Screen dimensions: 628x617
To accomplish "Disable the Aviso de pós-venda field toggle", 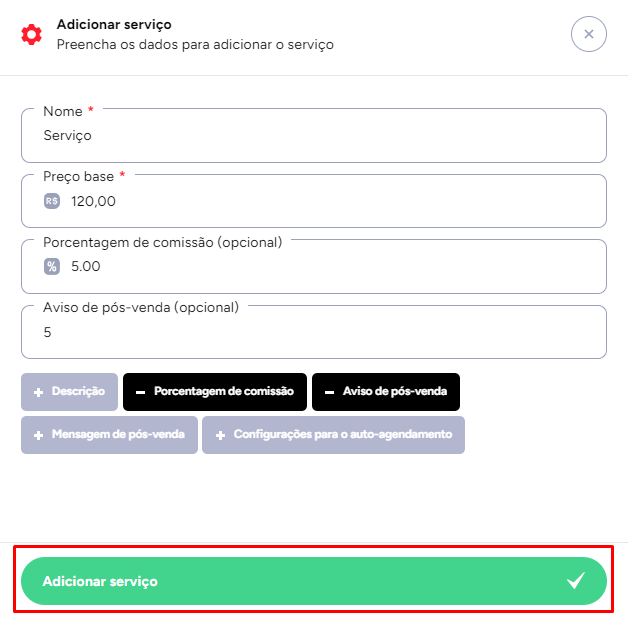I will pos(385,392).
